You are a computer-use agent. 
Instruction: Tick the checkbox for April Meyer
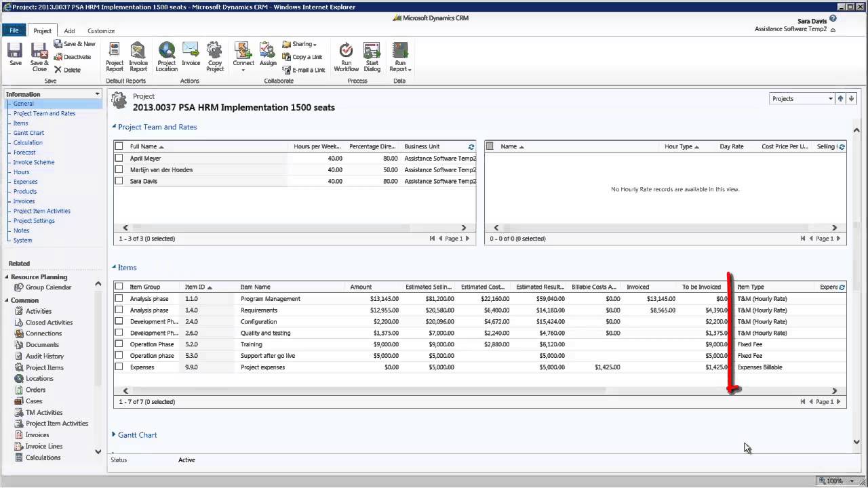(119, 158)
